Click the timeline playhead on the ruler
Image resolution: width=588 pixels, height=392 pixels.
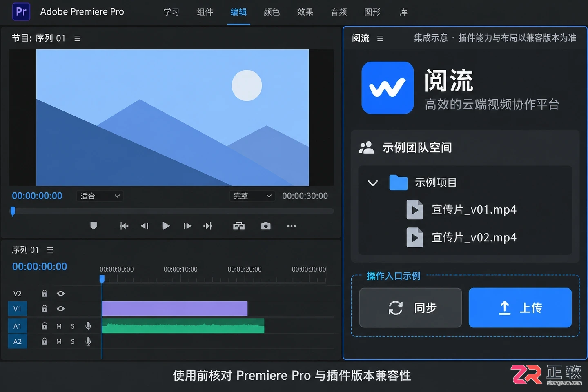tap(102, 279)
